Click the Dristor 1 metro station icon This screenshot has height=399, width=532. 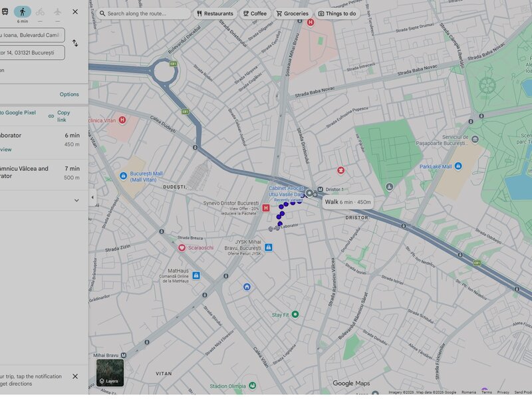click(320, 190)
